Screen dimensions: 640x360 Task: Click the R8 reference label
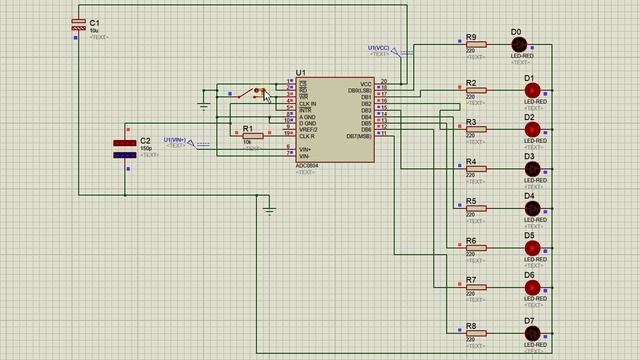coord(471,326)
